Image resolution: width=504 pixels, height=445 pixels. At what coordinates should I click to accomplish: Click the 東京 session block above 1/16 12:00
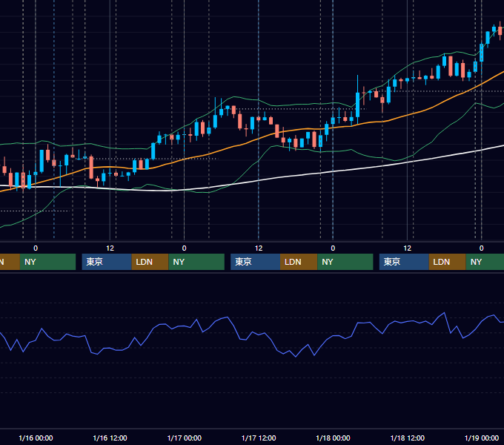coord(107,262)
